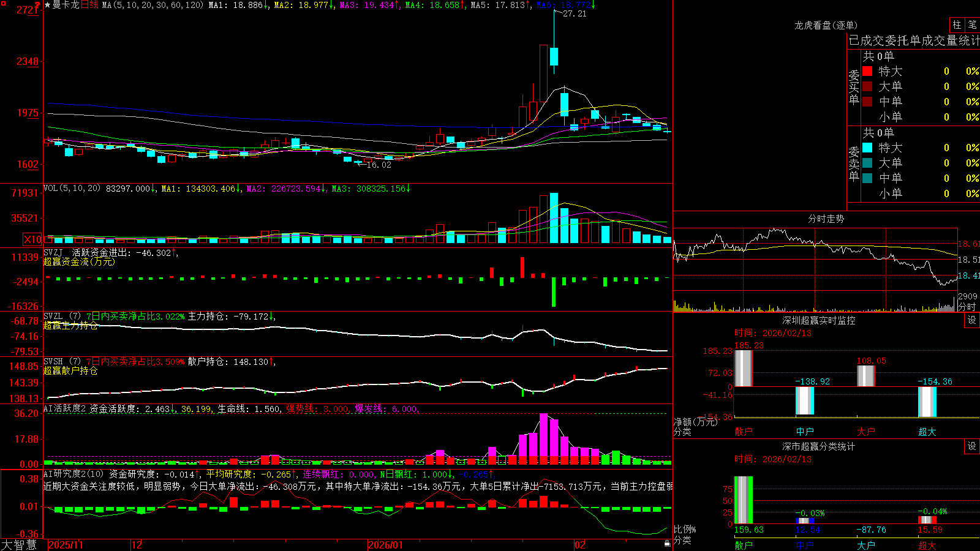Click the 分时走势 panel title

tap(826, 219)
